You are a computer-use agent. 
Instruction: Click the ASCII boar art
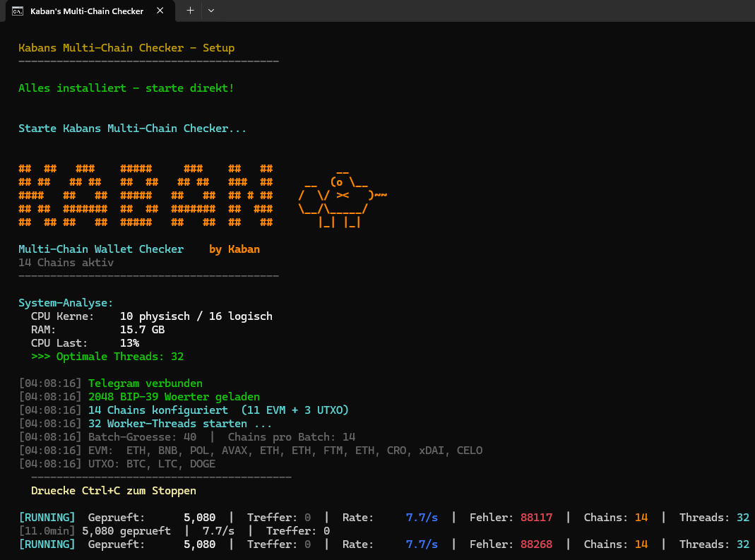[343, 199]
